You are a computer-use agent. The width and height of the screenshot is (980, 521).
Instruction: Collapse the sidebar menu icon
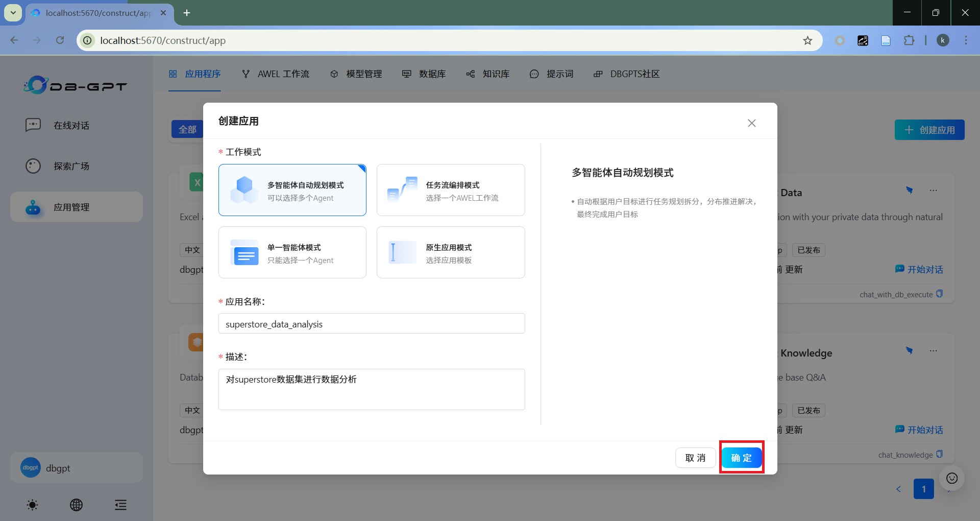pyautogui.click(x=120, y=505)
